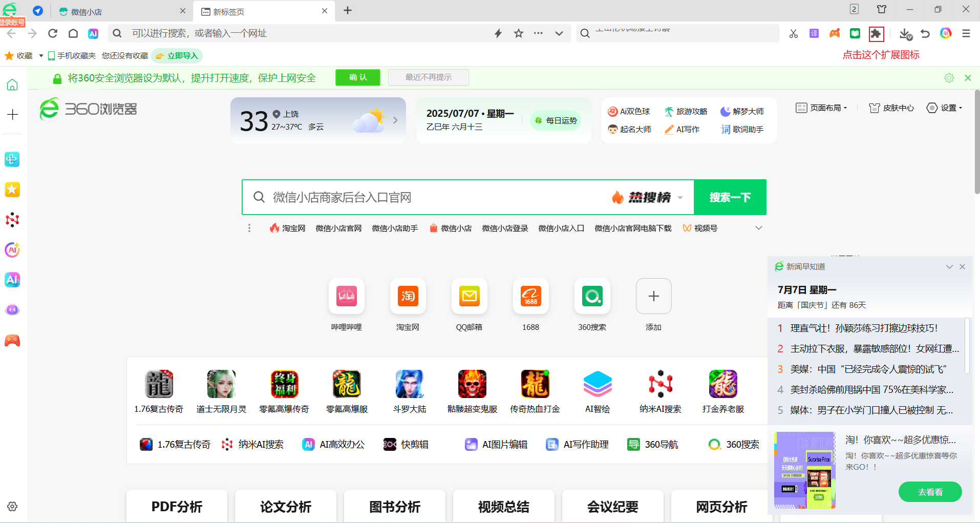Open the game controller toolbar icon
Viewport: 980px width, 523px height.
click(835, 33)
